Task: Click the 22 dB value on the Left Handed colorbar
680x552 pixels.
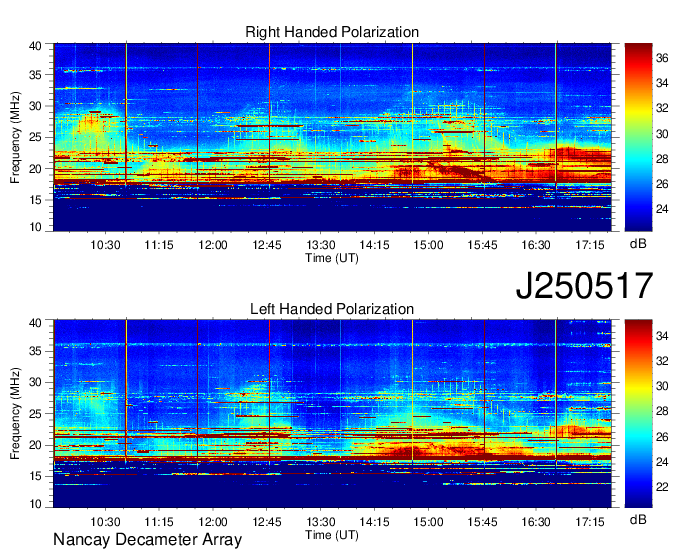Action: [x=662, y=487]
